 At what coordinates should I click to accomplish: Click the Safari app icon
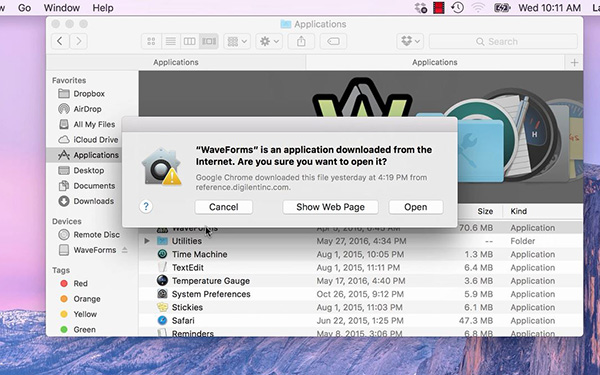(162, 320)
